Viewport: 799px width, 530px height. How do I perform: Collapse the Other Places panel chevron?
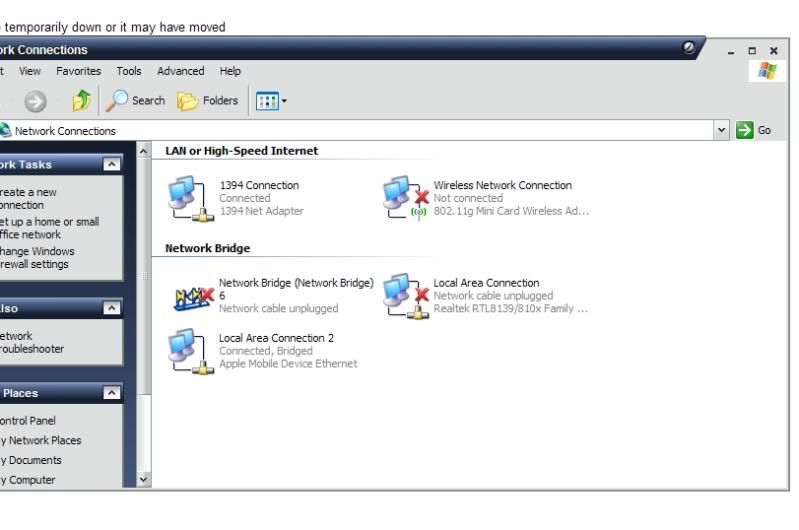112,392
